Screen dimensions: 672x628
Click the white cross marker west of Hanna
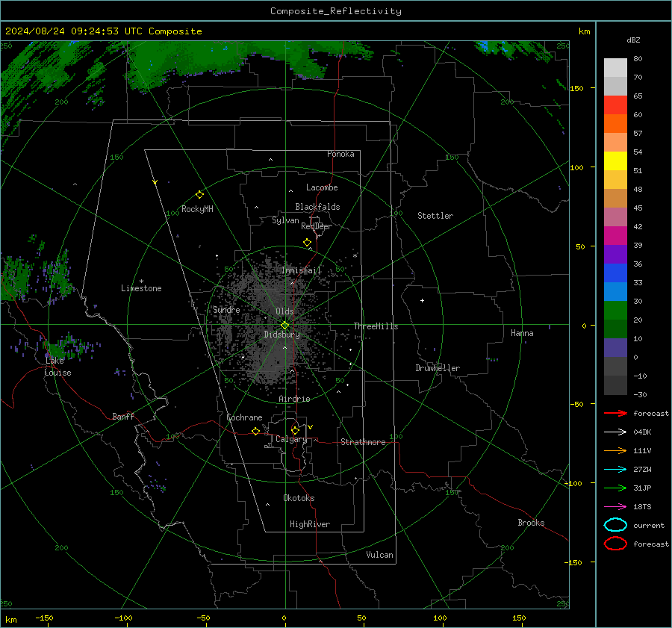coord(422,300)
